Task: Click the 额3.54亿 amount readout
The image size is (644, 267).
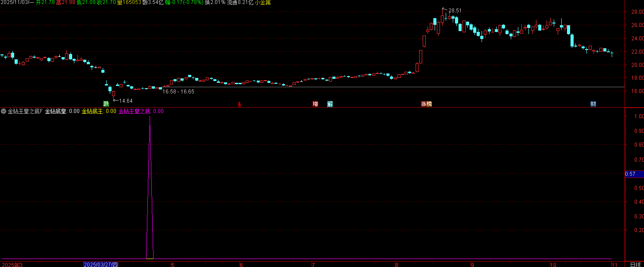Action: (153, 3)
